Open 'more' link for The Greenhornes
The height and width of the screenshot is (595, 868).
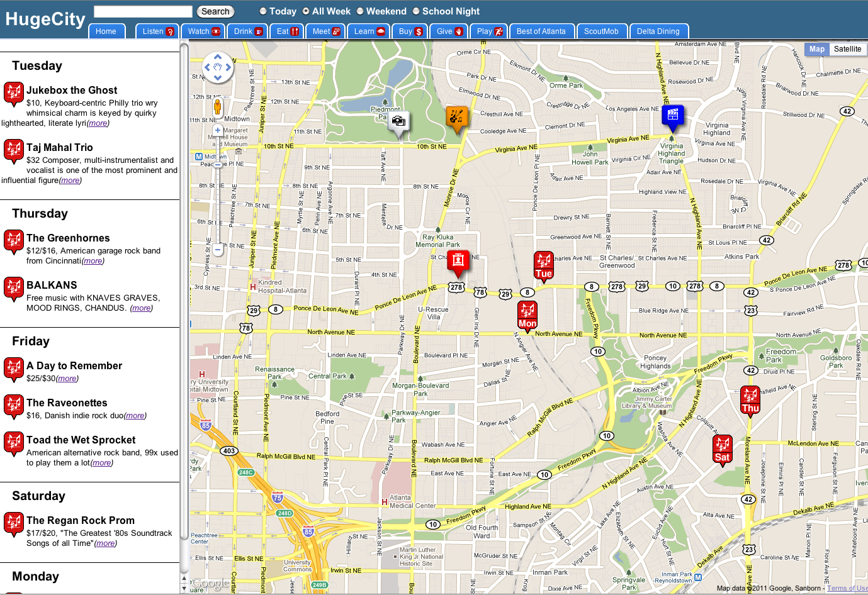(x=93, y=261)
